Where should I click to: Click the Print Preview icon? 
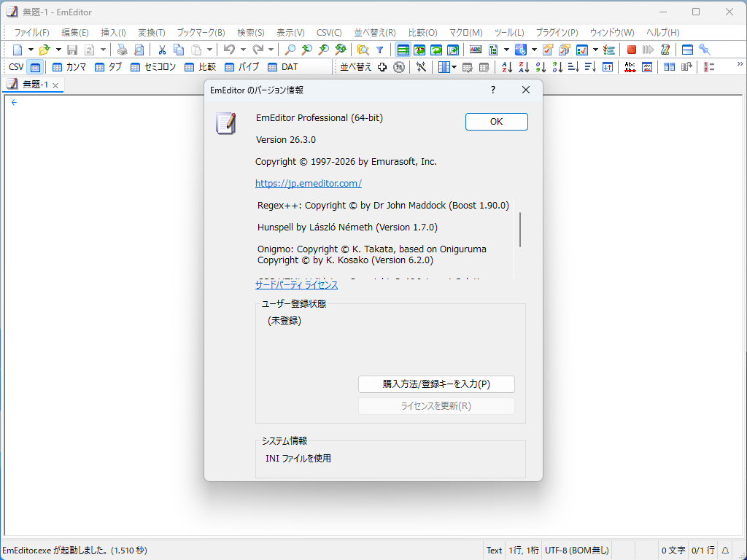[139, 50]
